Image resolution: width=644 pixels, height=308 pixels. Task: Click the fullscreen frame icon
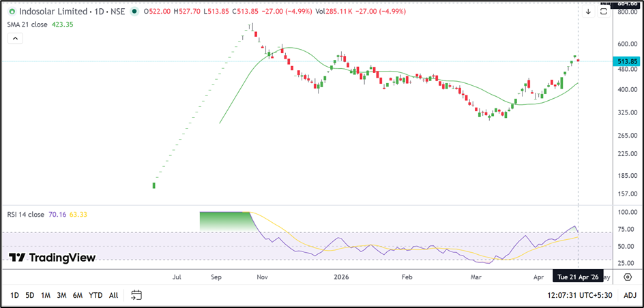(604, 11)
